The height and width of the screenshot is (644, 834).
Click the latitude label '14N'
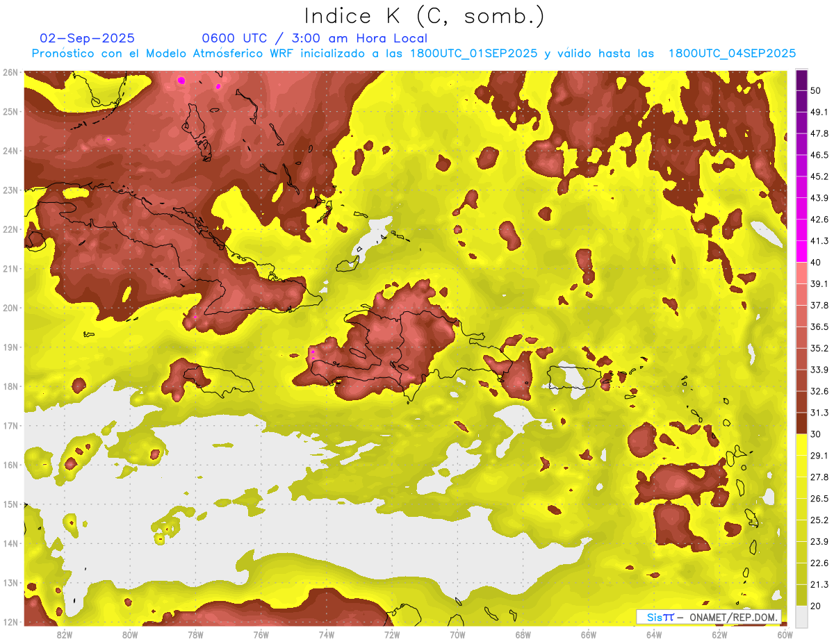(x=10, y=543)
